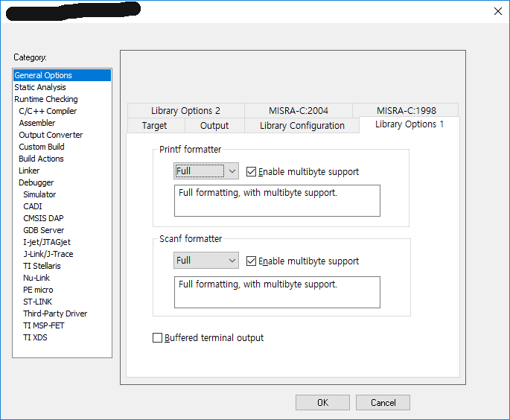Close the options dialog window
This screenshot has width=510, height=420.
[x=497, y=11]
